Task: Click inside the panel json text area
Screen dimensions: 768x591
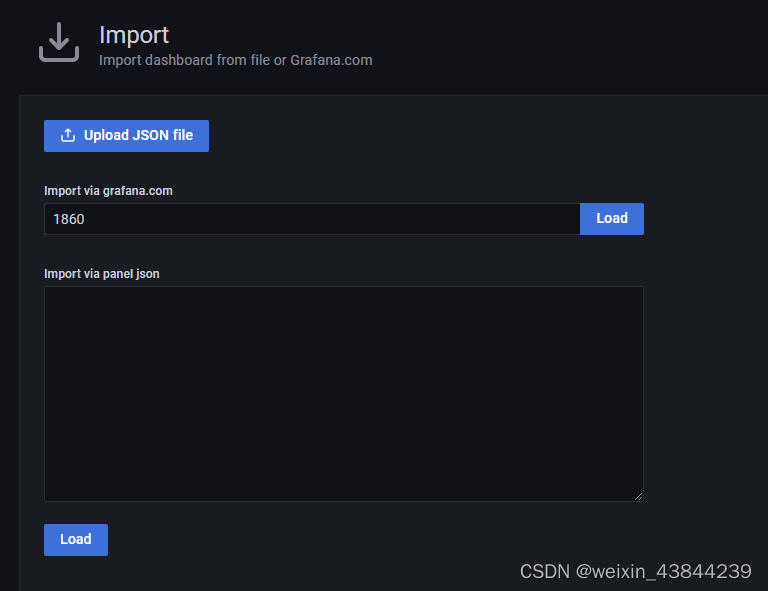Action: point(343,393)
